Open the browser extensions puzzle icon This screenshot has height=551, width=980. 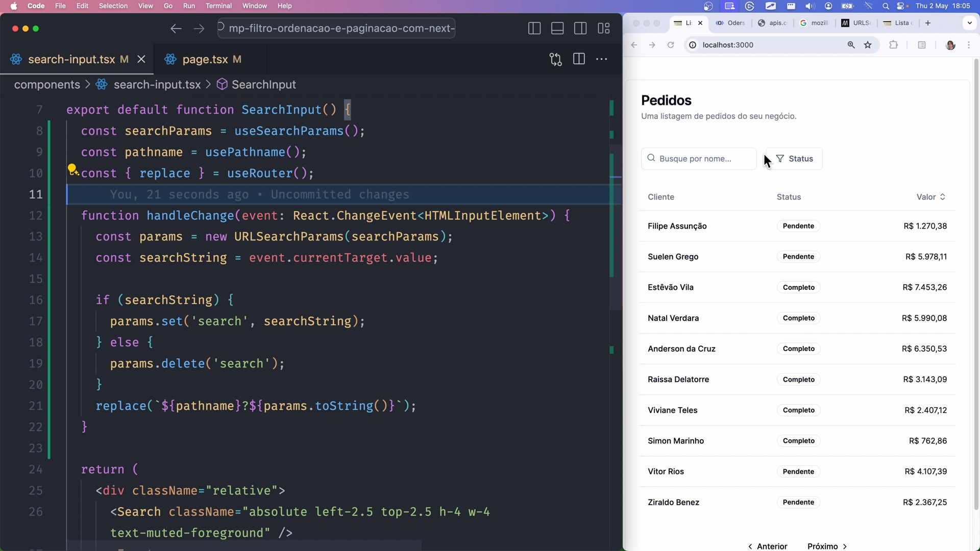coord(893,45)
